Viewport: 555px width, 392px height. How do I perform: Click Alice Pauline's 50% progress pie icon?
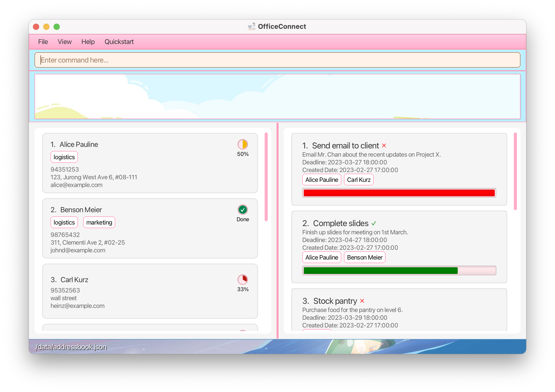(242, 144)
